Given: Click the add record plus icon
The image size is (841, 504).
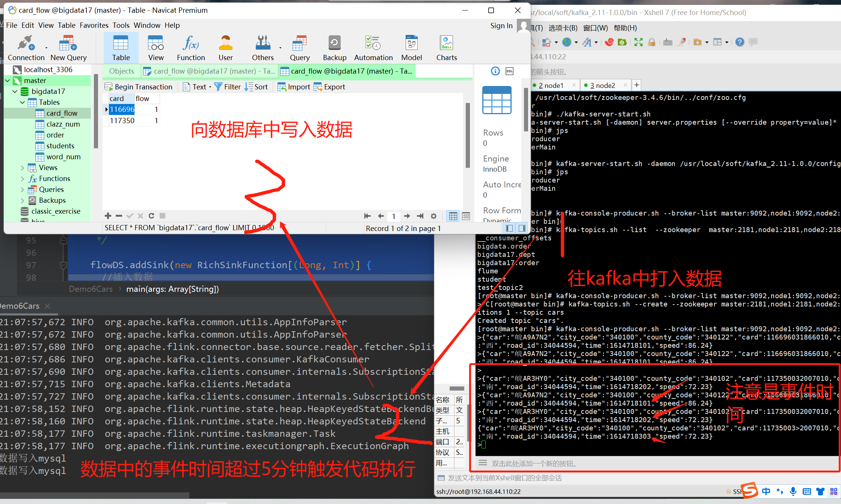Looking at the screenshot, I should [108, 216].
